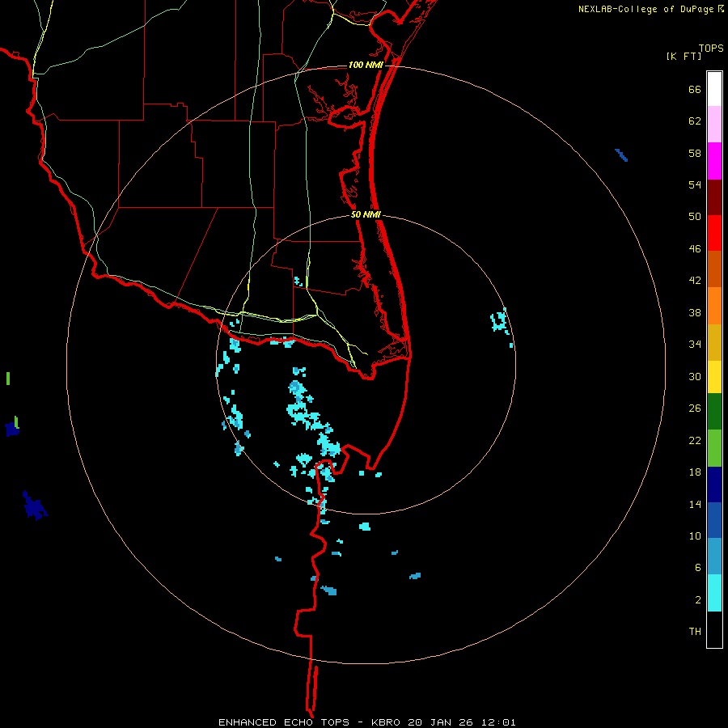
Task: Click the medium blue 10 kft swatch
Action: click(714, 520)
